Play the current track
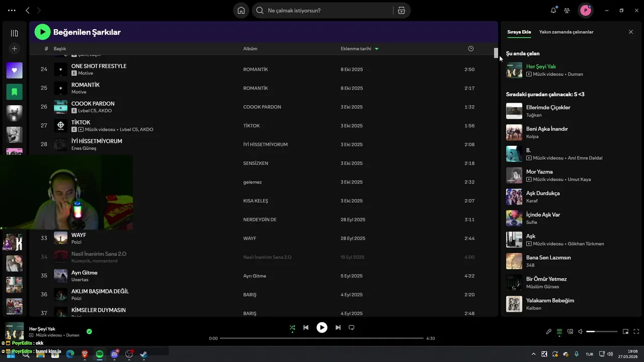The height and width of the screenshot is (362, 644). click(x=322, y=327)
